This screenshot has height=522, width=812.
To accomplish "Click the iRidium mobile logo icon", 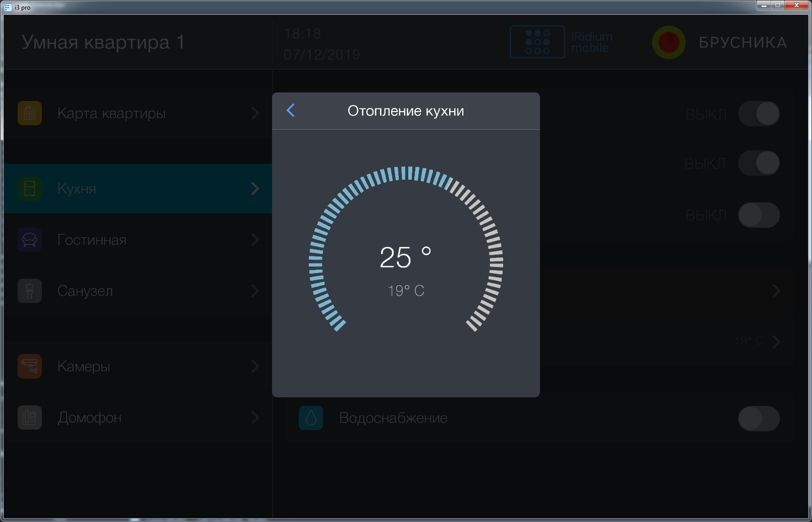I will point(537,42).
